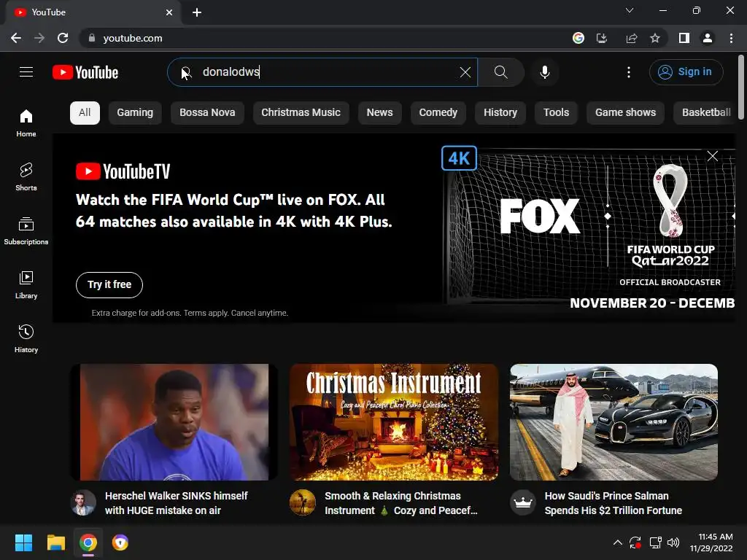The image size is (747, 560).
Task: Reload the YouTube page
Action: (63, 38)
